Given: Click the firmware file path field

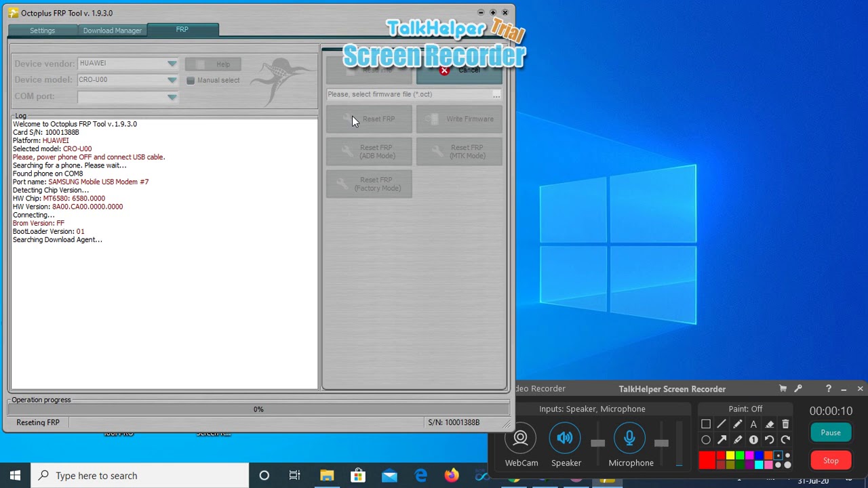Looking at the screenshot, I should (409, 94).
